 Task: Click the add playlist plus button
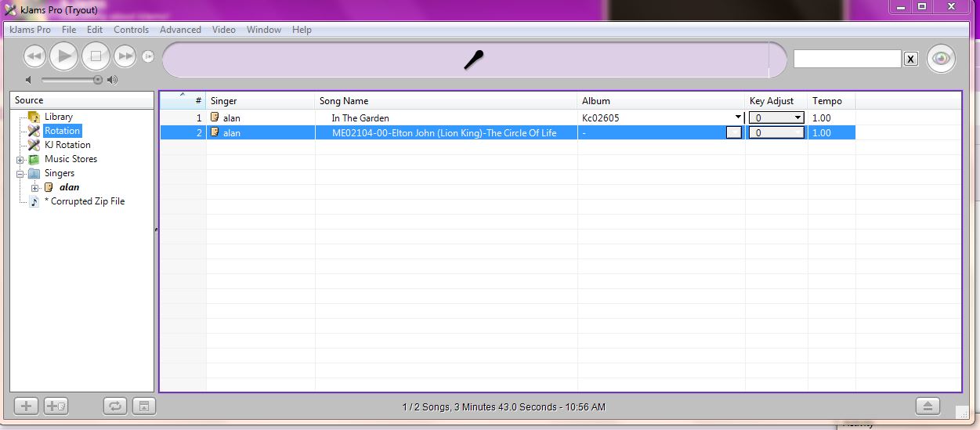point(26,406)
